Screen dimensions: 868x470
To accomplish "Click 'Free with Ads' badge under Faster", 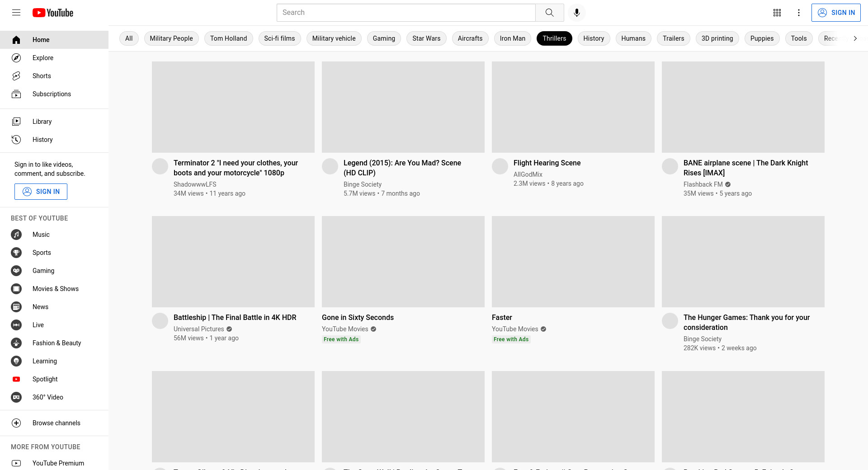I will click(511, 339).
